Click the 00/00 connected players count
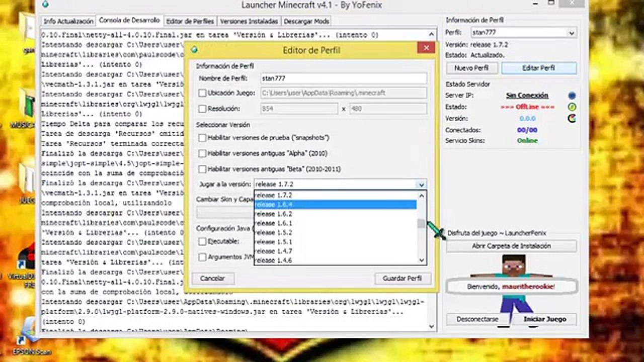Image resolution: width=644 pixels, height=362 pixels. coord(527,130)
